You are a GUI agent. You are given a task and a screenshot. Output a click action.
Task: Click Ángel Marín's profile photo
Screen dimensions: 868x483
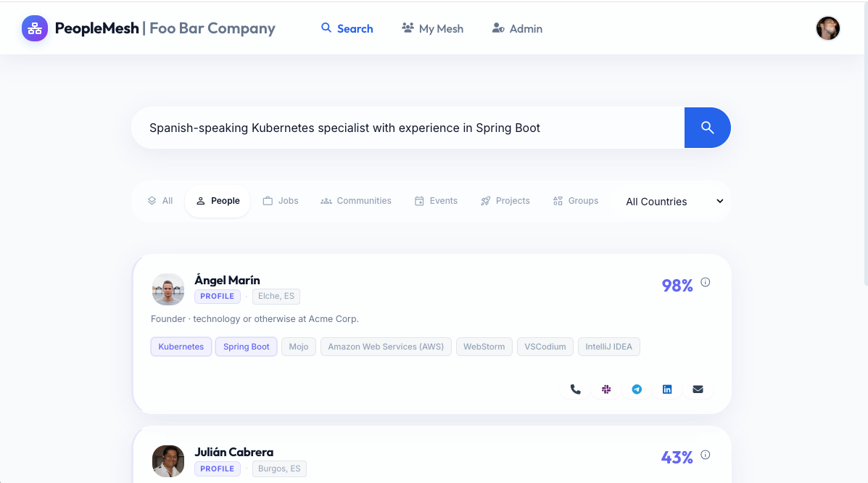coord(168,289)
